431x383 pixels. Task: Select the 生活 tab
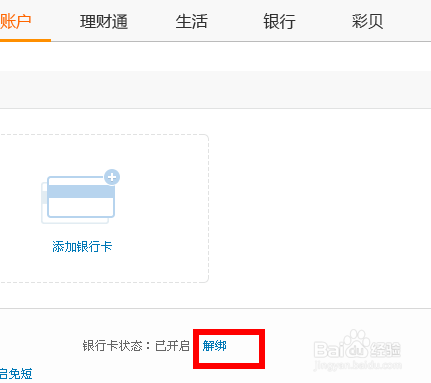[192, 22]
